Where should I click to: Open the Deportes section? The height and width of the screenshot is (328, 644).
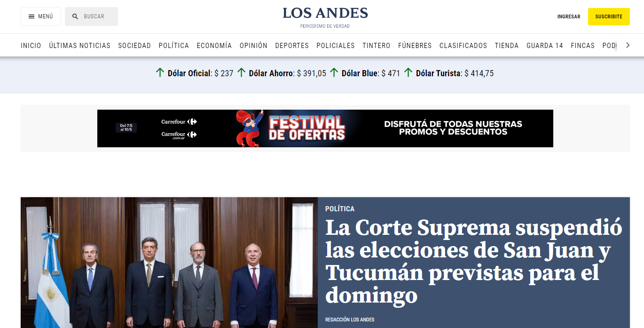coord(292,46)
